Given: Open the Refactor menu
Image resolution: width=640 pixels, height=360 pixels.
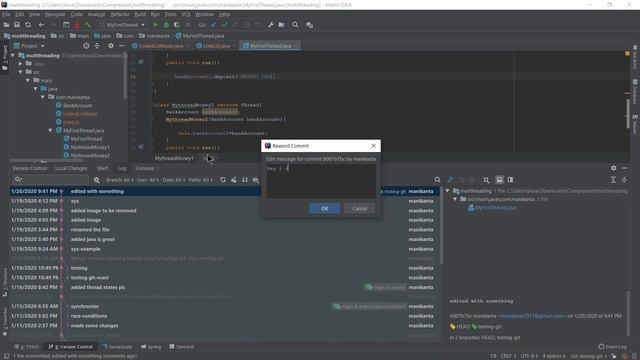Looking at the screenshot, I should (x=120, y=14).
